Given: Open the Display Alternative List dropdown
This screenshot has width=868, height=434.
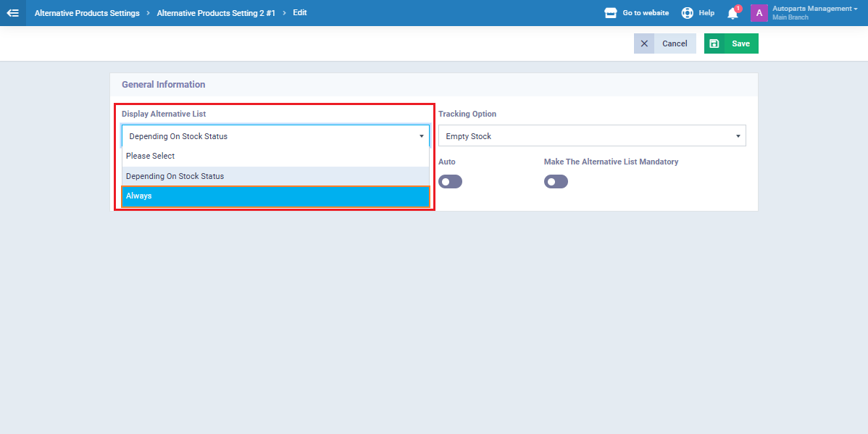Looking at the screenshot, I should tap(275, 136).
